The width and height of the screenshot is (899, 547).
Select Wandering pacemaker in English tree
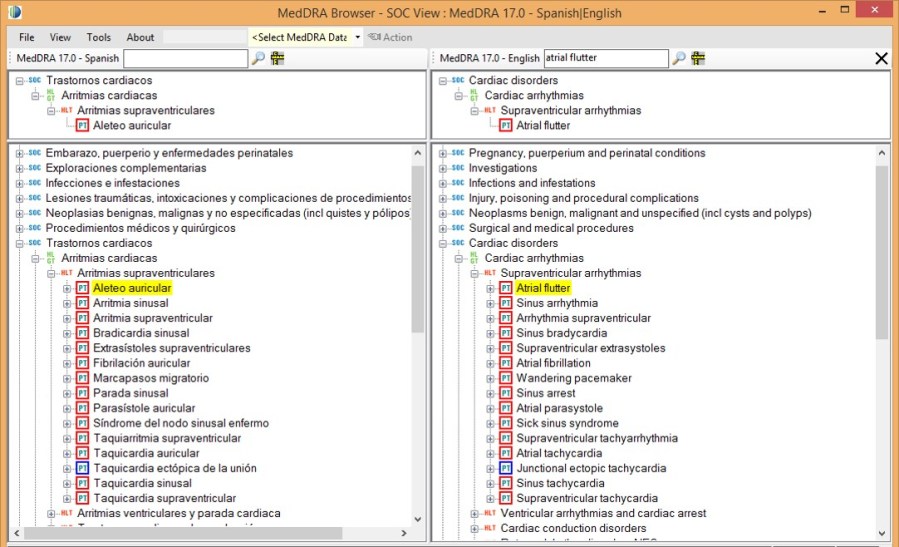(573, 378)
